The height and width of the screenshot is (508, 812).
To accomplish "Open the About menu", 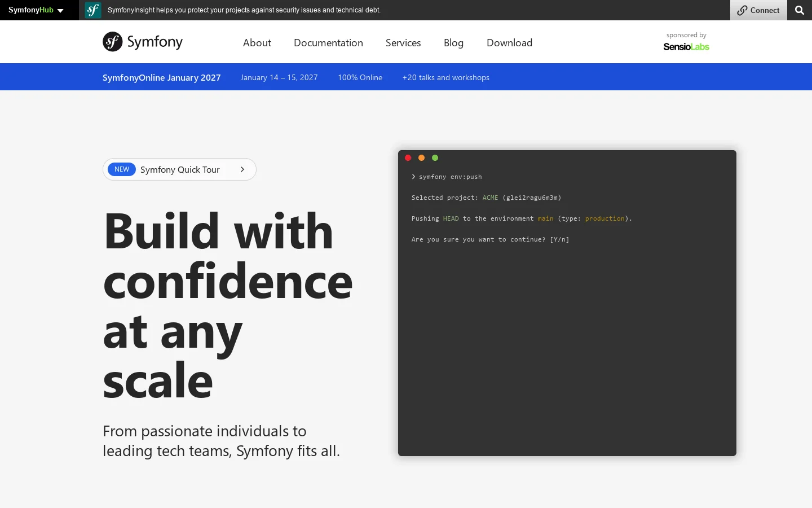I will tap(257, 43).
